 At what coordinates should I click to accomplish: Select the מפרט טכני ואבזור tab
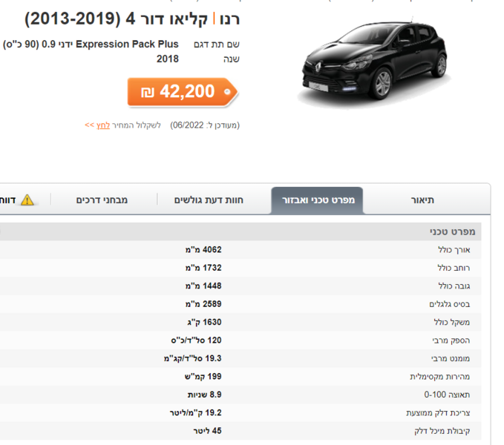click(318, 200)
